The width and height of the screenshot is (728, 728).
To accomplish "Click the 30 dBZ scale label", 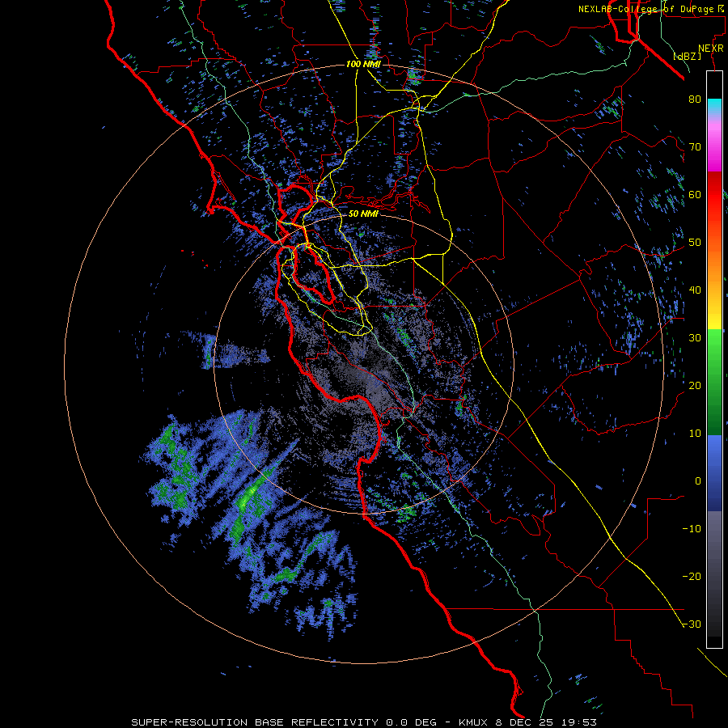I will coord(695,338).
